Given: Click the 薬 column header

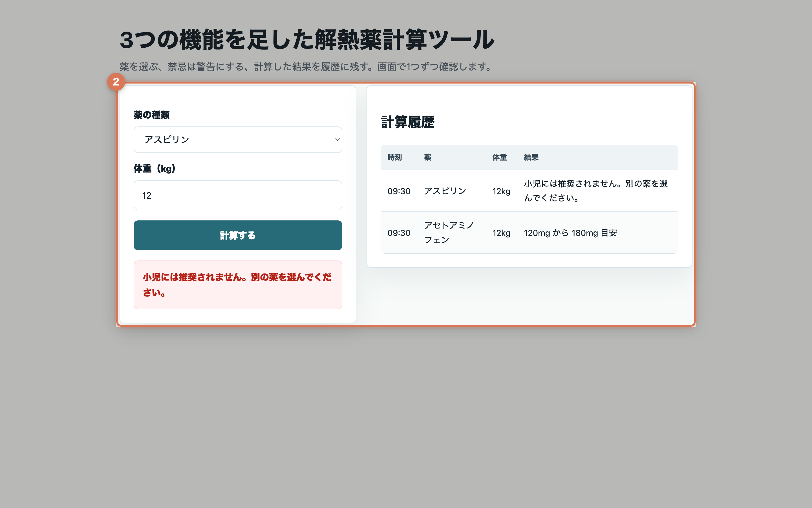Looking at the screenshot, I should click(x=427, y=157).
